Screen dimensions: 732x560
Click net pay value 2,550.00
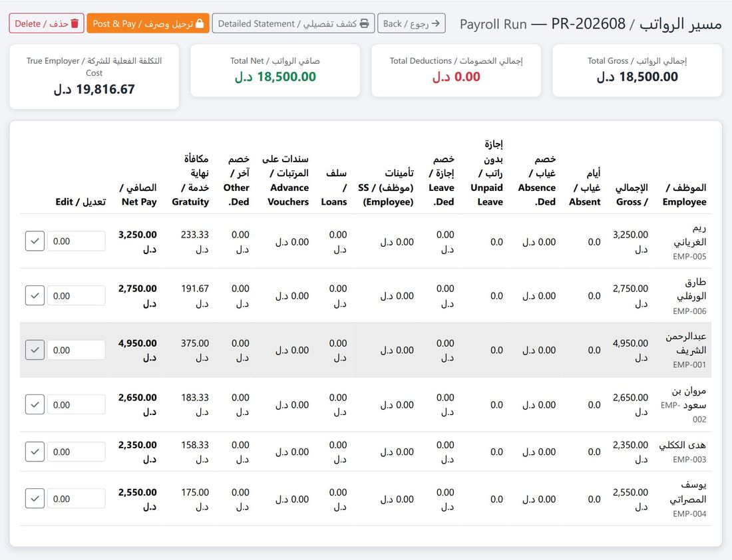click(x=137, y=492)
